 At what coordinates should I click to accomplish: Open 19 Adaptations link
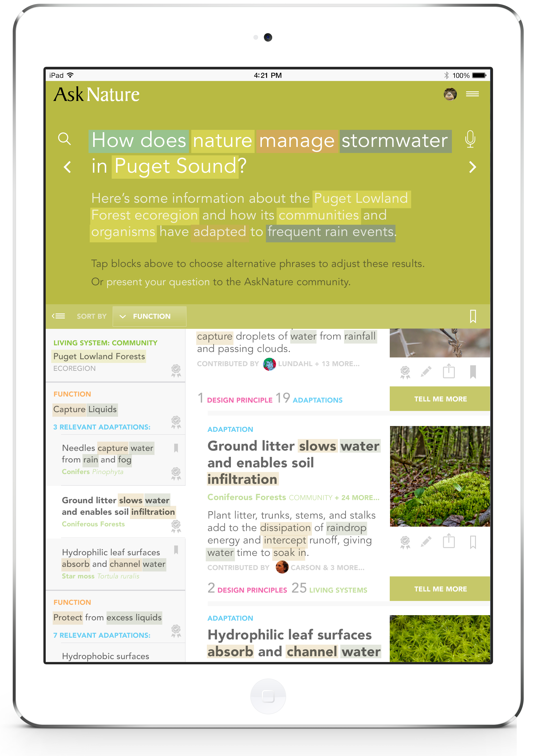(309, 398)
